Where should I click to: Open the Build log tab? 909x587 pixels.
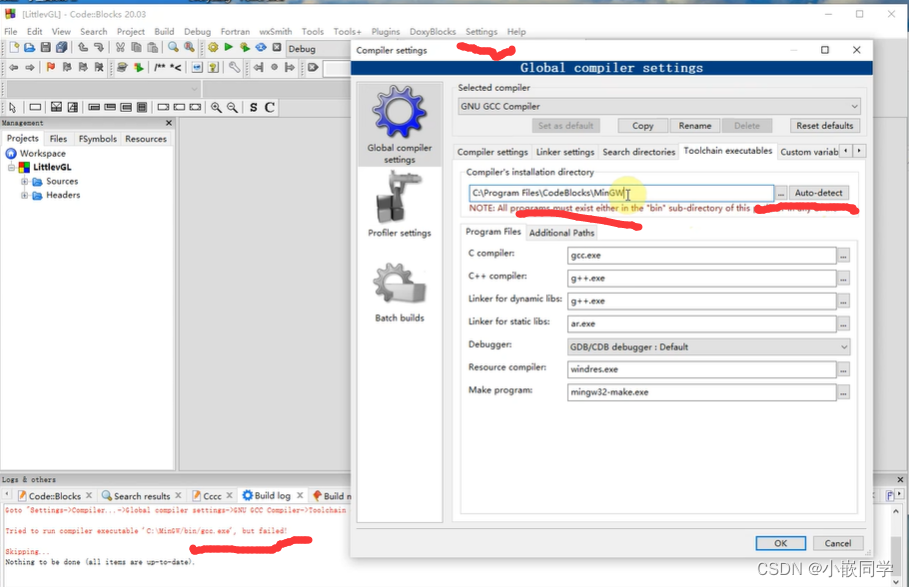click(x=272, y=495)
